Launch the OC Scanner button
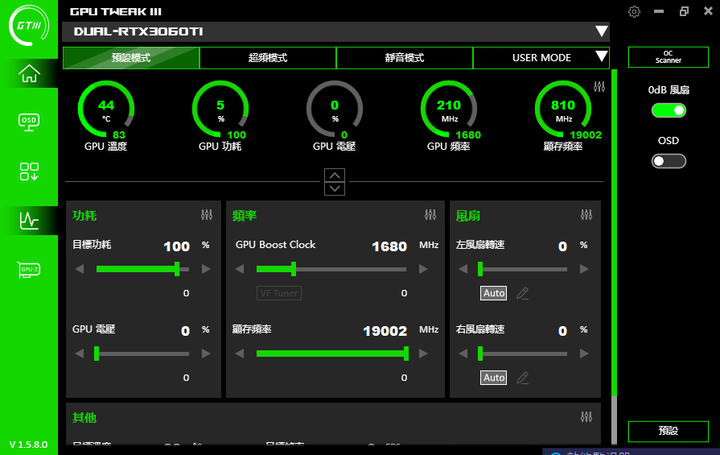This screenshot has width=720, height=455. [668, 57]
